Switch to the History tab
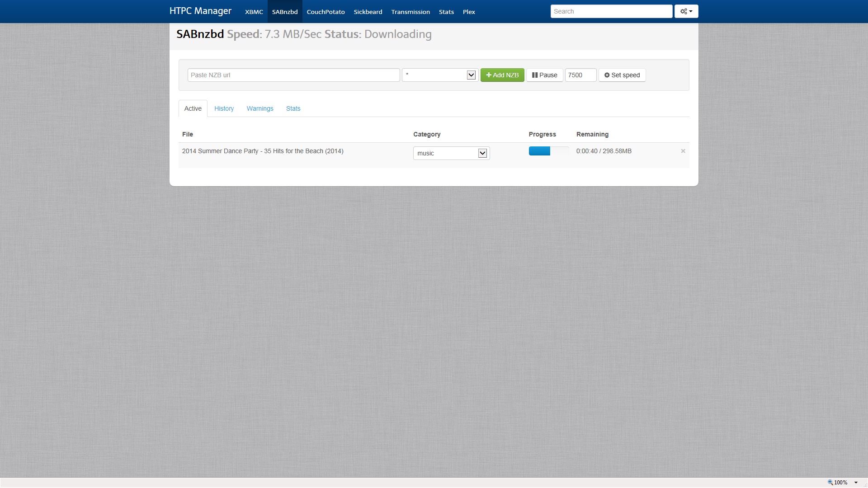Screen dimensions: 868x488 point(224,108)
